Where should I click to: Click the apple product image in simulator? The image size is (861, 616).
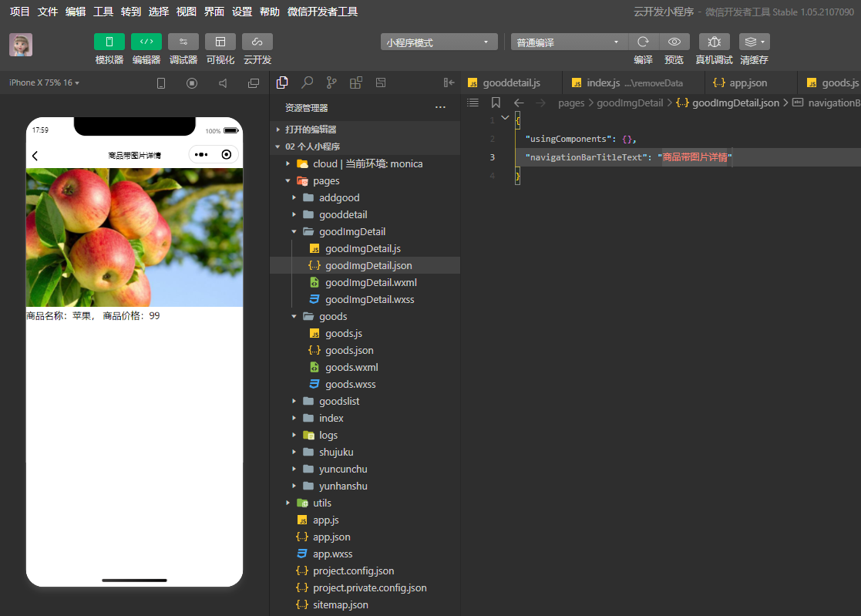pyautogui.click(x=135, y=237)
